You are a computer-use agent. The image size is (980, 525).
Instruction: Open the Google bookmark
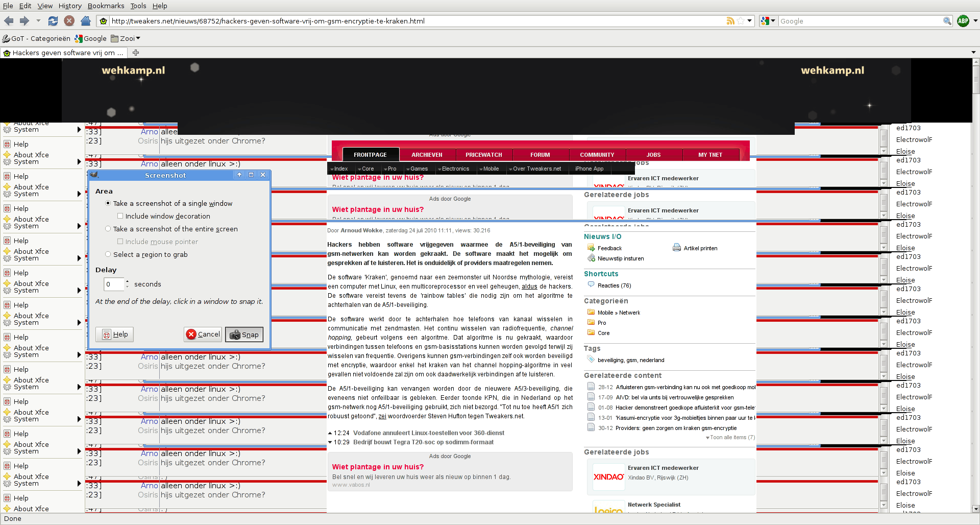91,38
